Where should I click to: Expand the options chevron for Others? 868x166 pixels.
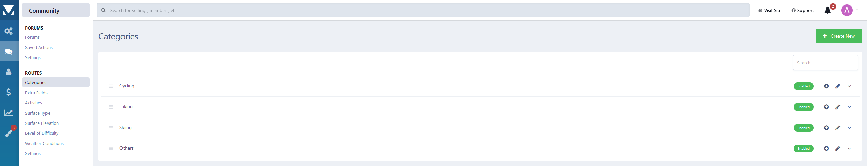pos(849,149)
